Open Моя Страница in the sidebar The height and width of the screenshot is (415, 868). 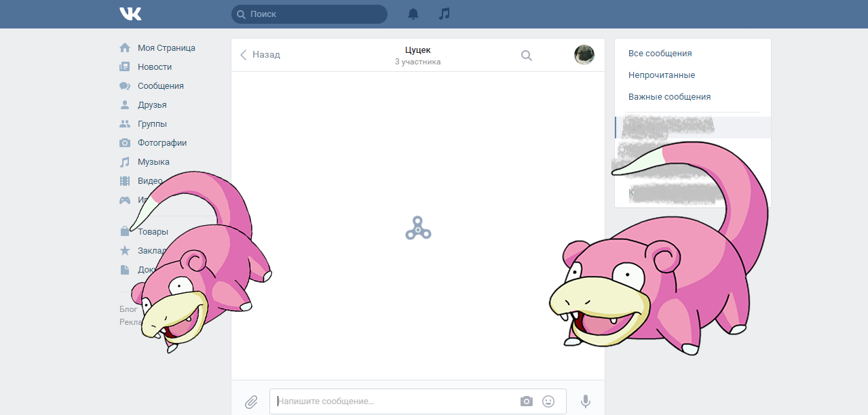(166, 48)
